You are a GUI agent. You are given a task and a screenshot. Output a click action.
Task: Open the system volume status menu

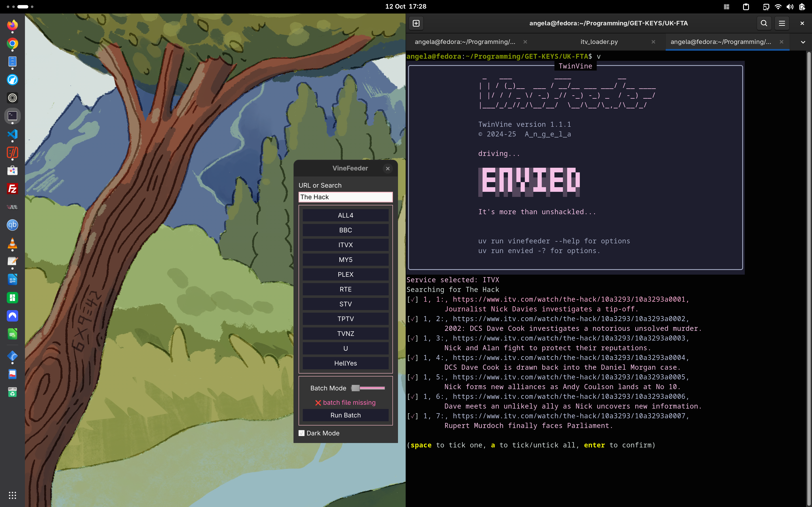tap(790, 7)
